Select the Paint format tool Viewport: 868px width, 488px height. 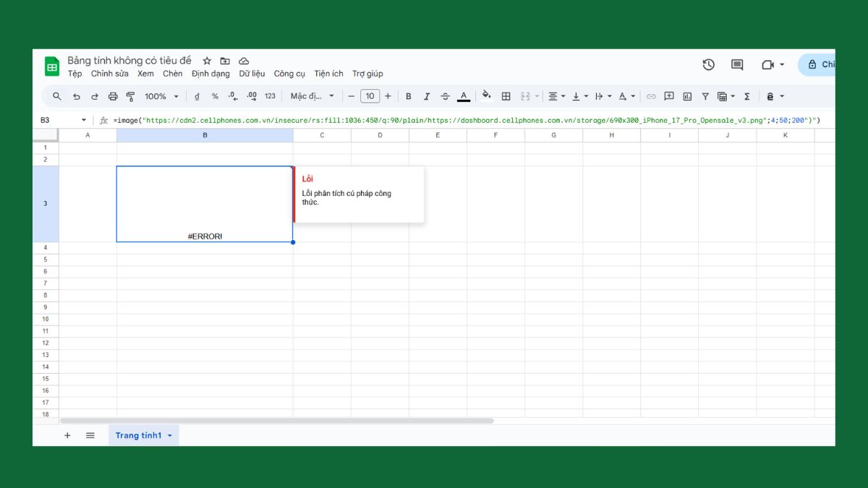[131, 95]
